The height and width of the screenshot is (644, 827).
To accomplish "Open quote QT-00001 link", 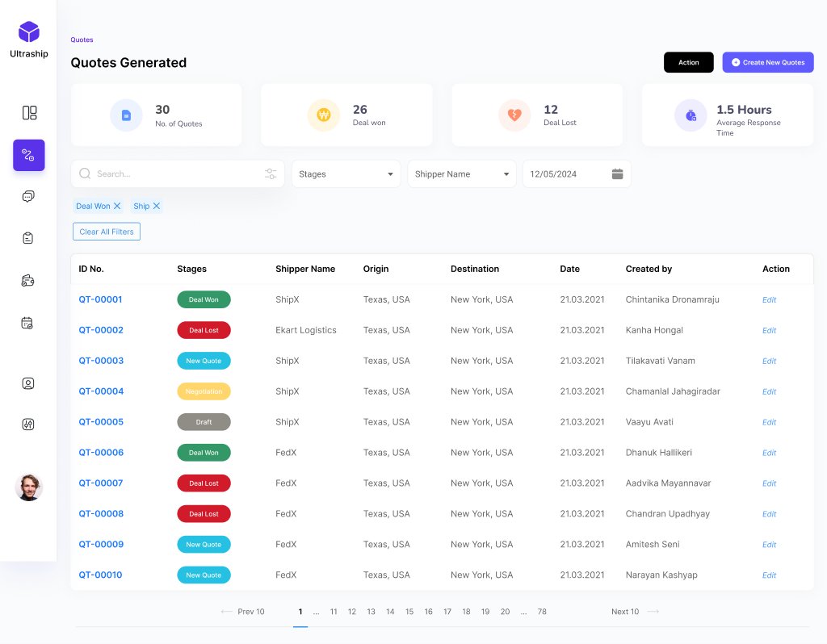I will [x=100, y=299].
